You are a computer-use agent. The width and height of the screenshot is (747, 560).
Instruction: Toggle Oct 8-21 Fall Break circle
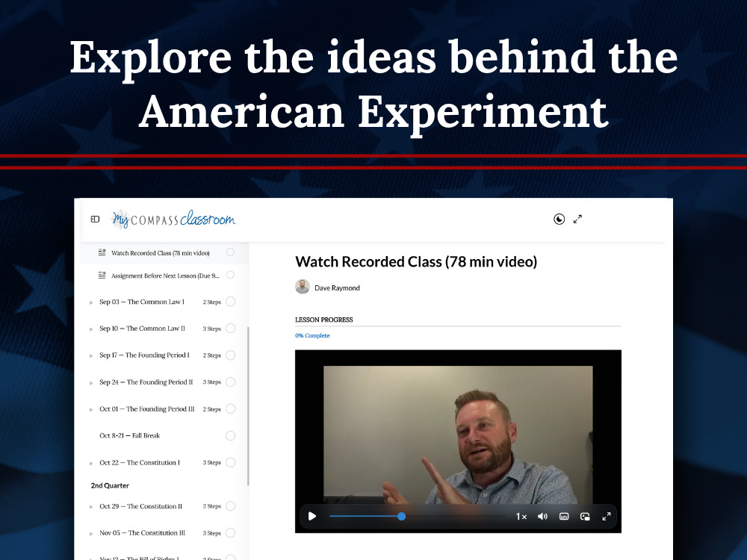[x=231, y=436]
